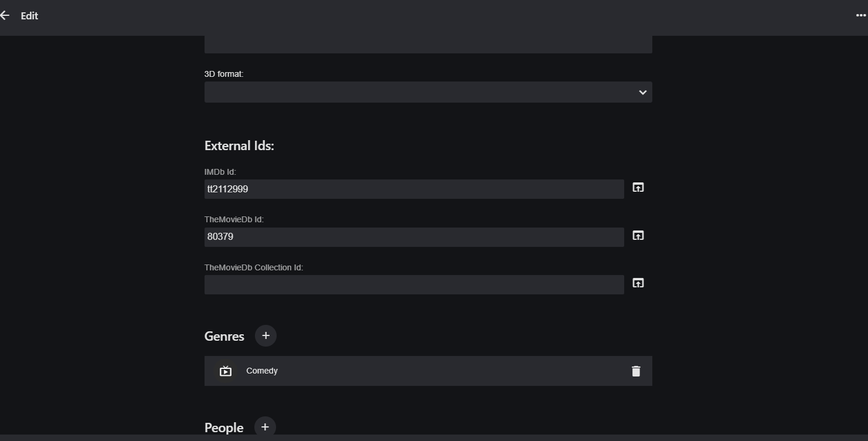The width and height of the screenshot is (868, 441).
Task: Delete the Comedy genre with trash icon
Action: coord(636,371)
